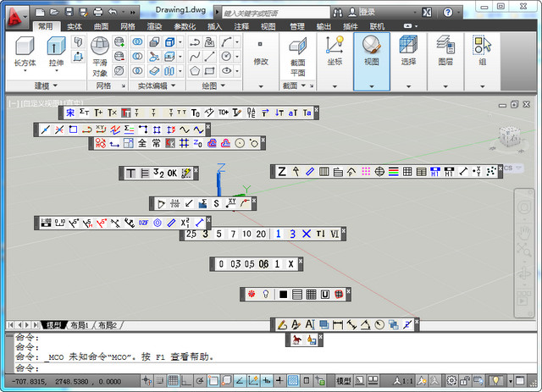542x392 pixels.
Task: Click the light bulb icon in floating toolbar
Action: point(266,294)
